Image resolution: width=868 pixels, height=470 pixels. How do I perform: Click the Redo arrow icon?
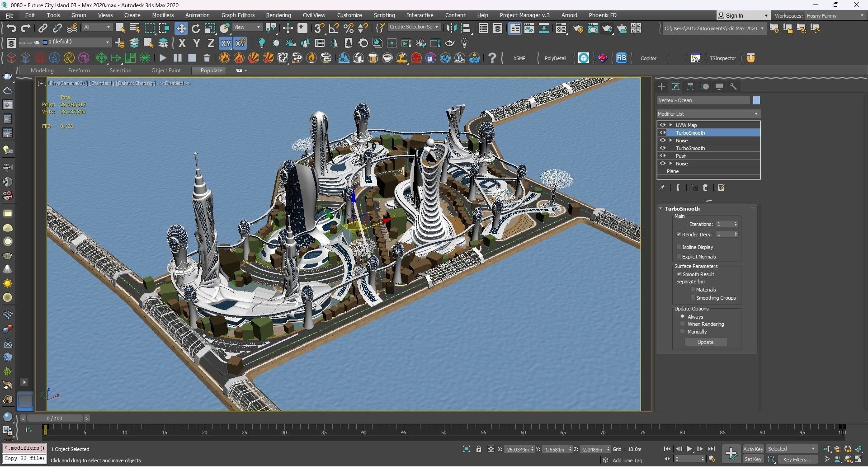[25, 28]
